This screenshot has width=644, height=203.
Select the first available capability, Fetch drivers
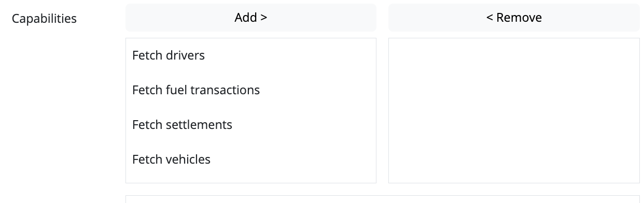pos(250,55)
